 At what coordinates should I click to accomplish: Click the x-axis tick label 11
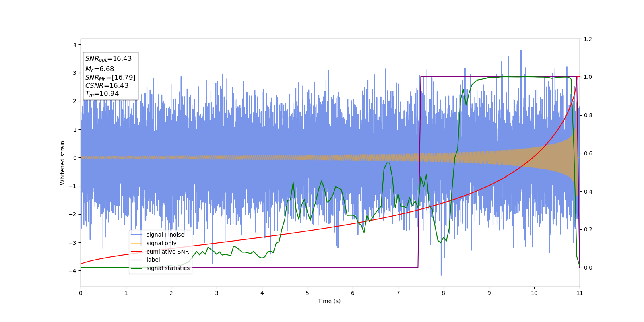580,293
